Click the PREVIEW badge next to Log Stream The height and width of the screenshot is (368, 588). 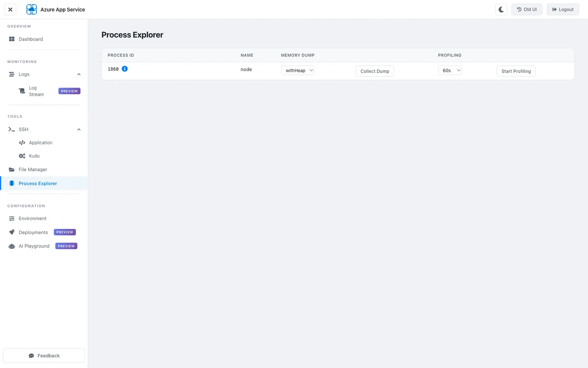69,91
